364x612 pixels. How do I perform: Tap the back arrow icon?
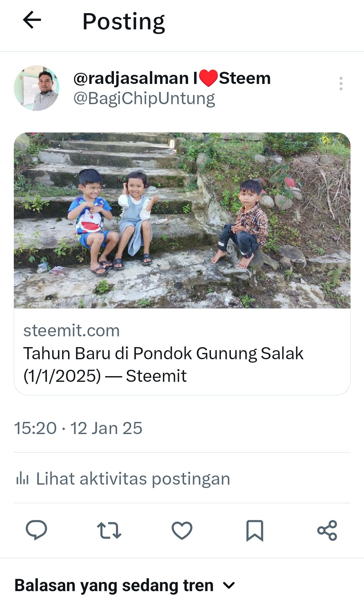click(x=32, y=20)
